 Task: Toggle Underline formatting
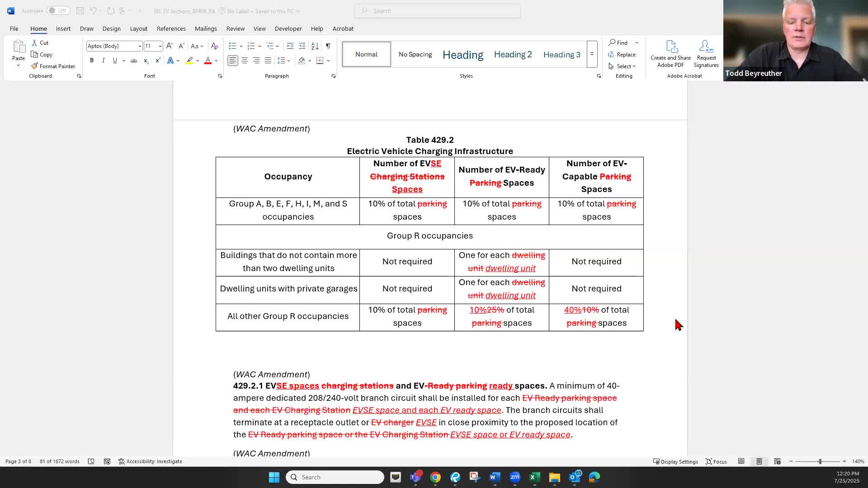(115, 61)
